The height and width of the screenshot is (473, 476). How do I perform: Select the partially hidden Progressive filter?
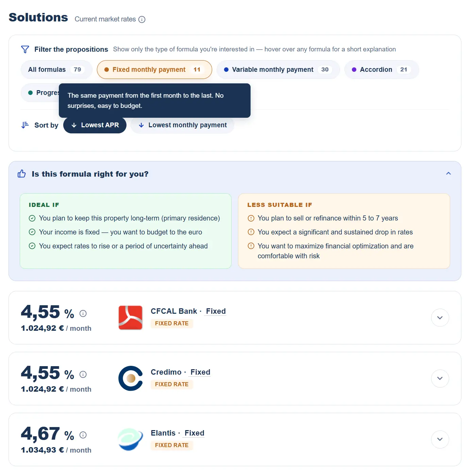40,93
